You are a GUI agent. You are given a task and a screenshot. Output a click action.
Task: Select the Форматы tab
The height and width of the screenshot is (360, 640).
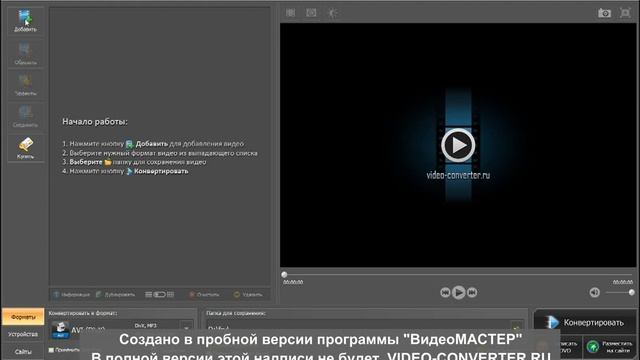click(x=23, y=317)
